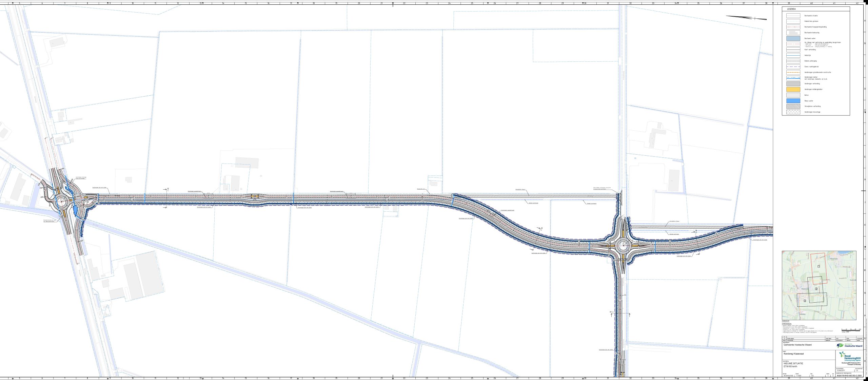The image size is (868, 381).
Task: Click the 'OPMERKINGEN' notes heading
Action: pos(787,324)
